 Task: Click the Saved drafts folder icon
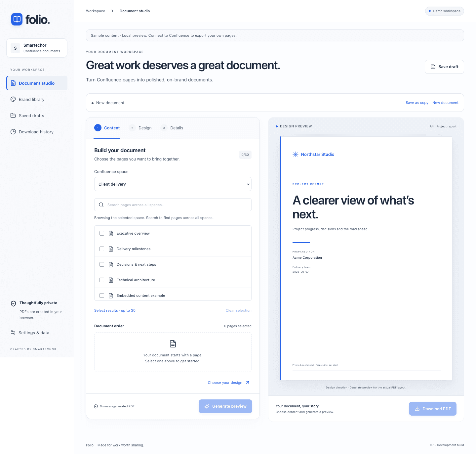click(x=13, y=115)
